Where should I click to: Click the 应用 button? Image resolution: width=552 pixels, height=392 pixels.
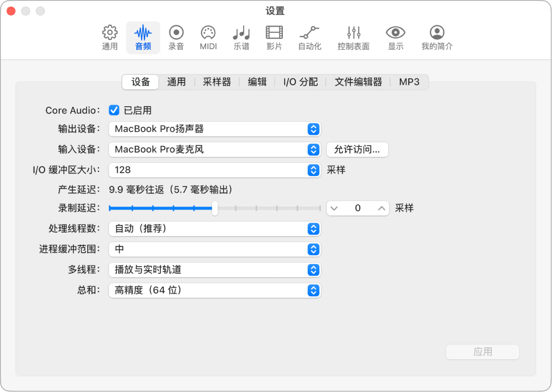pos(482,351)
